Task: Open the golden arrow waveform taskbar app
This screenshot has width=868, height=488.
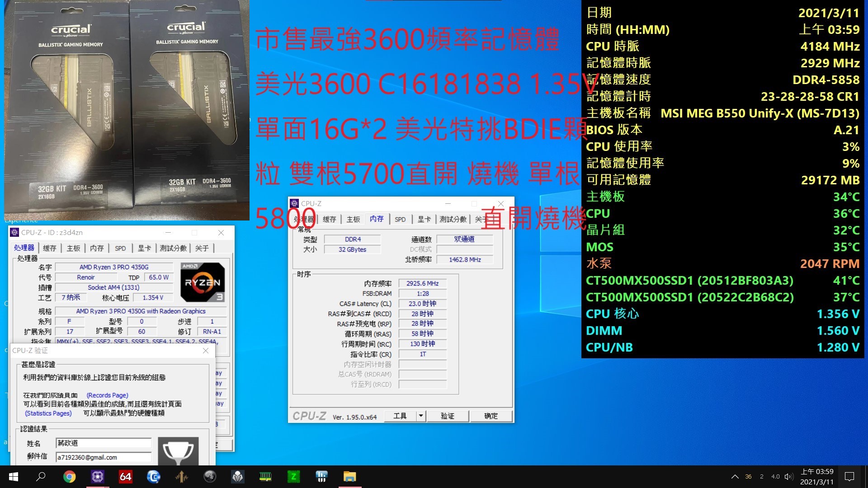Action: pyautogui.click(x=181, y=477)
